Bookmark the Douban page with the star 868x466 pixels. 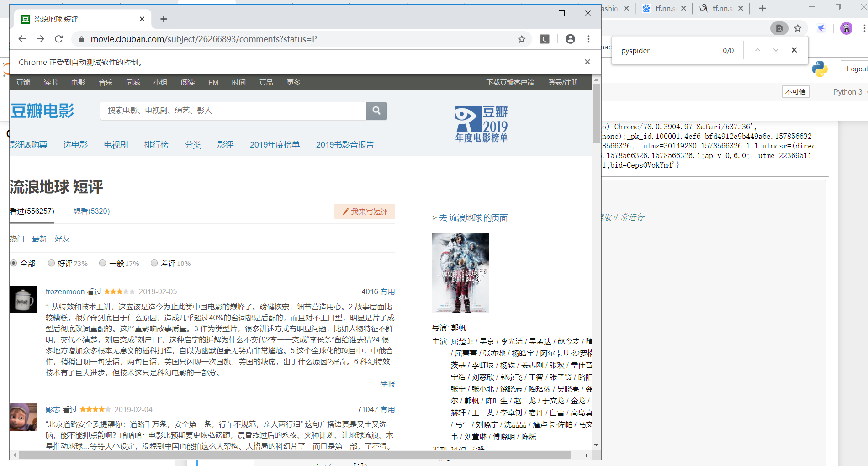(x=522, y=39)
